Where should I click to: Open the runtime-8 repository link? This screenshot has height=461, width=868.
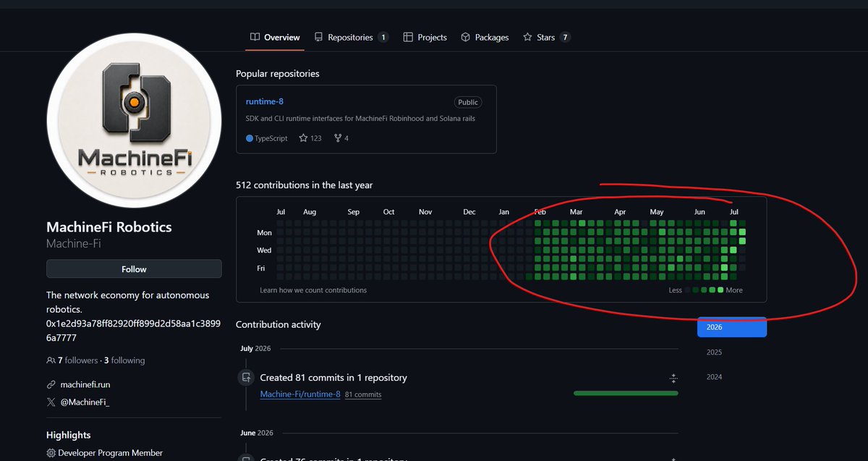click(x=265, y=102)
